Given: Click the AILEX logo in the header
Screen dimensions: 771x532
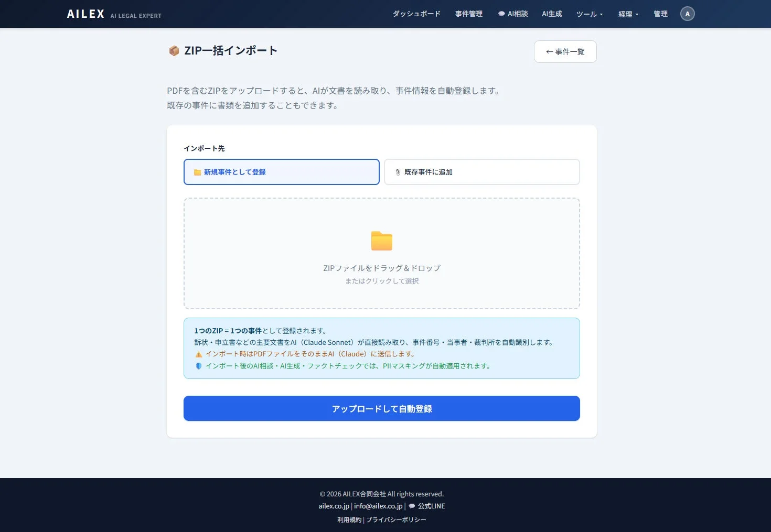Looking at the screenshot, I should [85, 14].
